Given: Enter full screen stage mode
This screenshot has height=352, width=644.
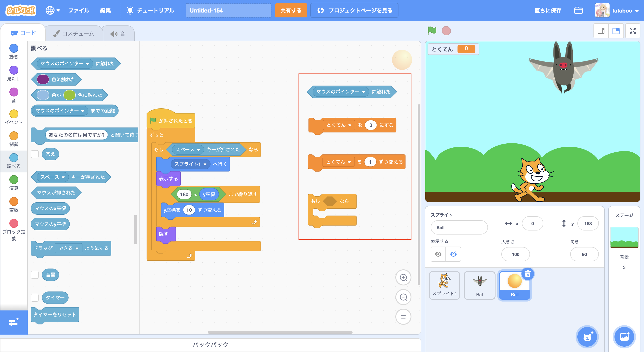Looking at the screenshot, I should click(x=633, y=31).
